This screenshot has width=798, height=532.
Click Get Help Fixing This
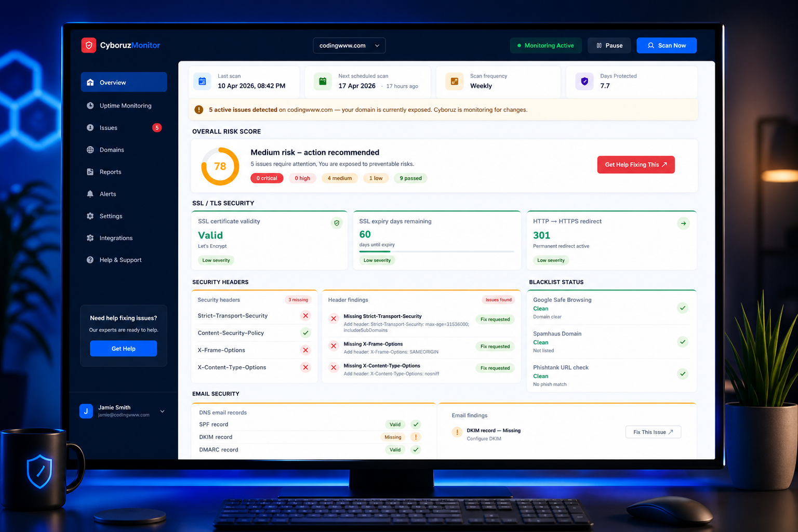click(635, 164)
